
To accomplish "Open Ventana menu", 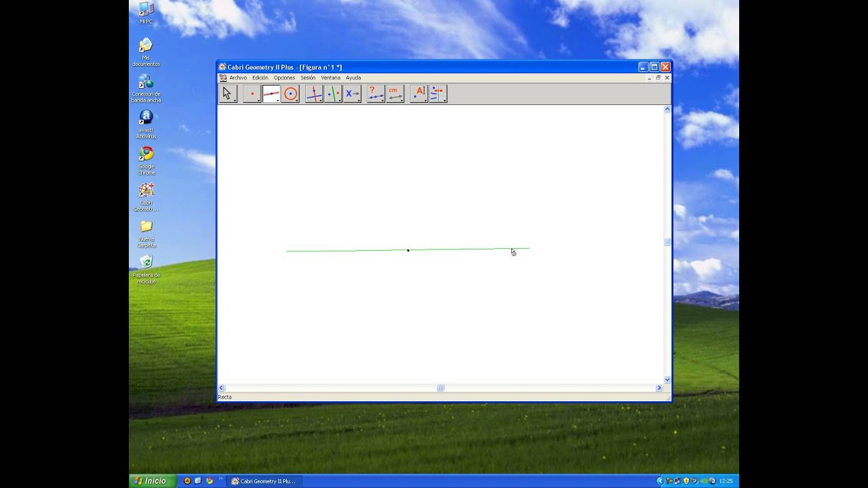I will 331,78.
